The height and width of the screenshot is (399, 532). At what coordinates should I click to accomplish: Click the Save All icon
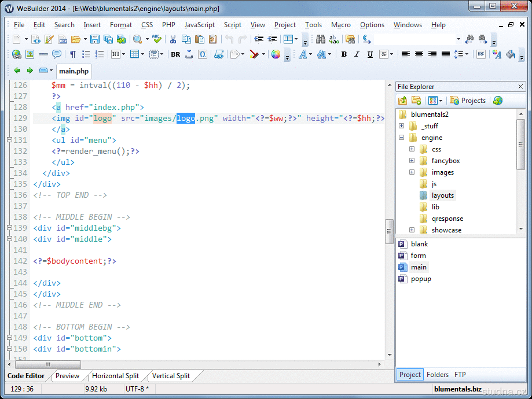tap(108, 39)
